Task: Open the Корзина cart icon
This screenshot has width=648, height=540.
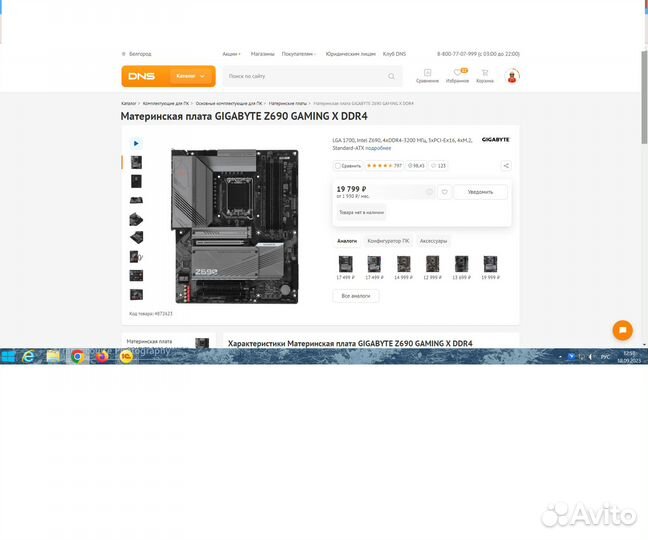Action: pyautogui.click(x=485, y=76)
